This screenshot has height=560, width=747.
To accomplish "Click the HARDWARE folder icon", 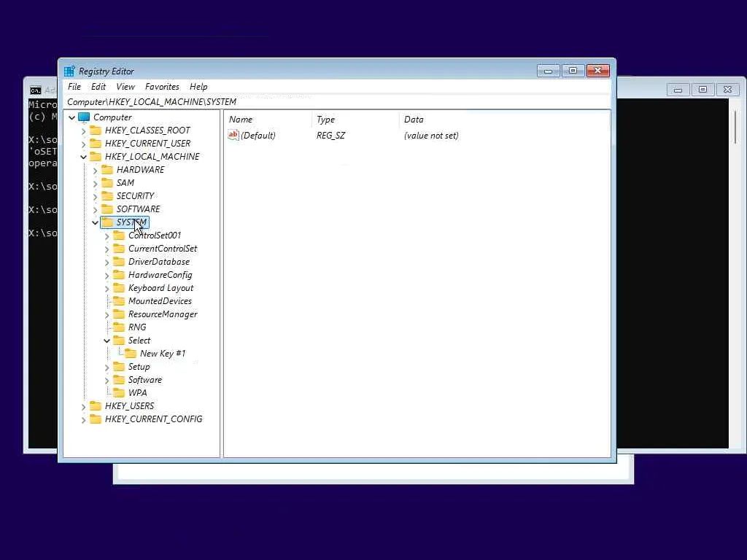I will 108,169.
